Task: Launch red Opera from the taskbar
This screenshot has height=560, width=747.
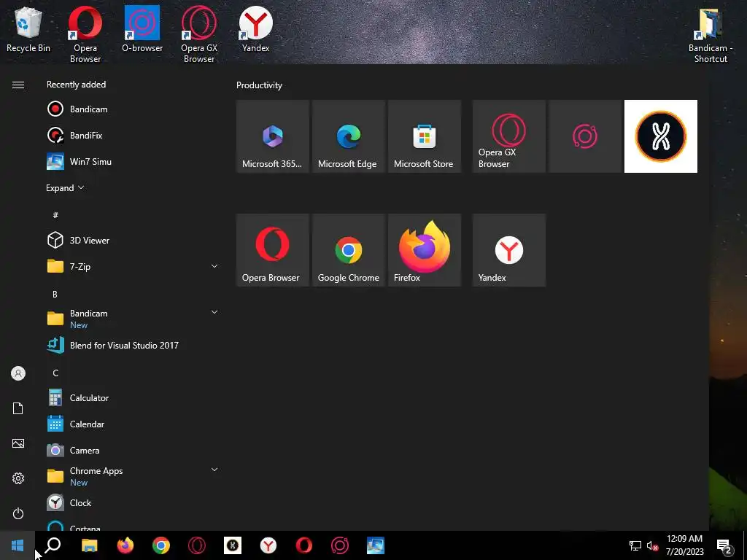Action: pos(304,545)
